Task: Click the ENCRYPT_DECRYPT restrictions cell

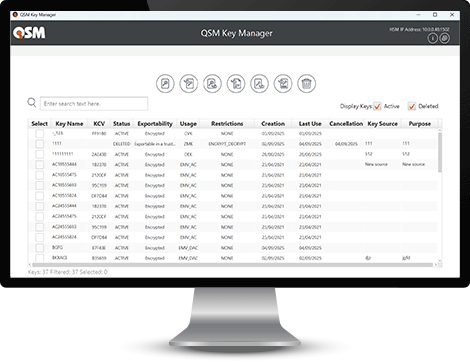Action: point(227,144)
